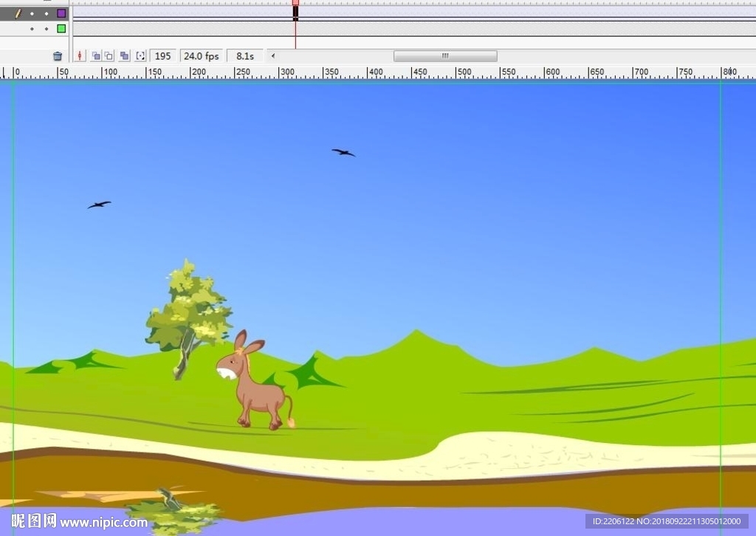The width and height of the screenshot is (756, 536).
Task: Open the Modify Onion Markers button
Action: point(140,56)
